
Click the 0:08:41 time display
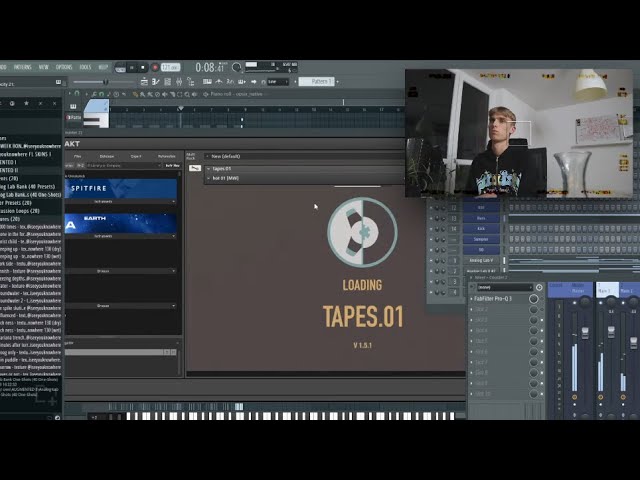211,67
